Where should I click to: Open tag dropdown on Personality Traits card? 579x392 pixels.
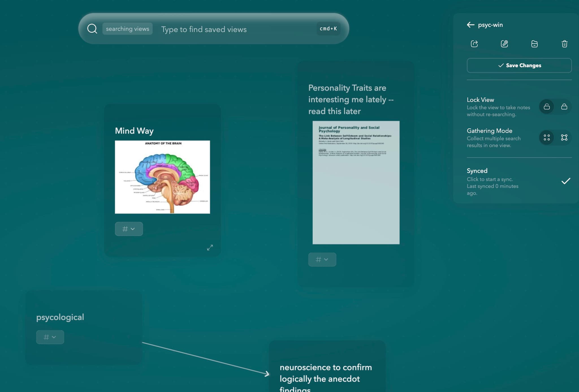tap(322, 259)
